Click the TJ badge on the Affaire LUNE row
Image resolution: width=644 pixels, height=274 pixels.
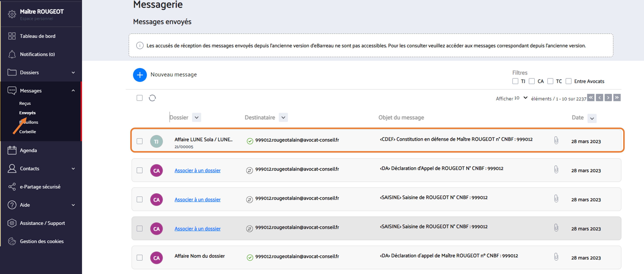(x=156, y=141)
